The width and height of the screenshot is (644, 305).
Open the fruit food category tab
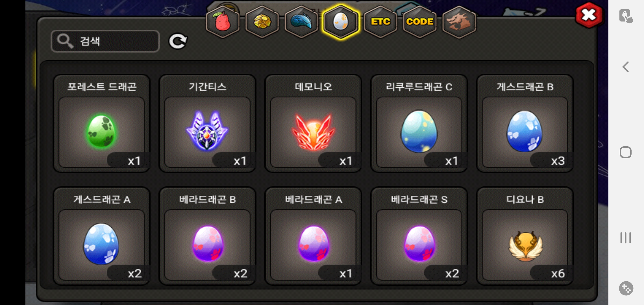click(x=223, y=22)
